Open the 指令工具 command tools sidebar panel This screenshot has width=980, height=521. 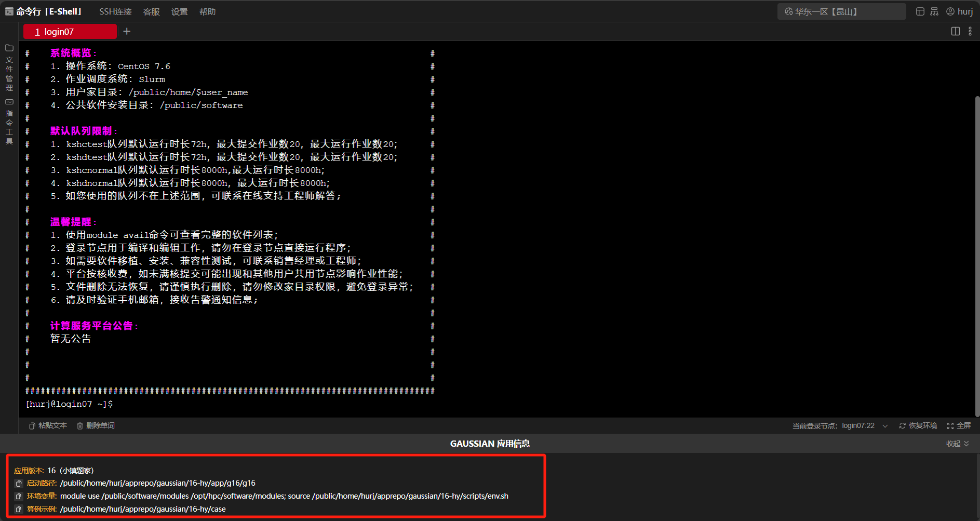[9, 122]
